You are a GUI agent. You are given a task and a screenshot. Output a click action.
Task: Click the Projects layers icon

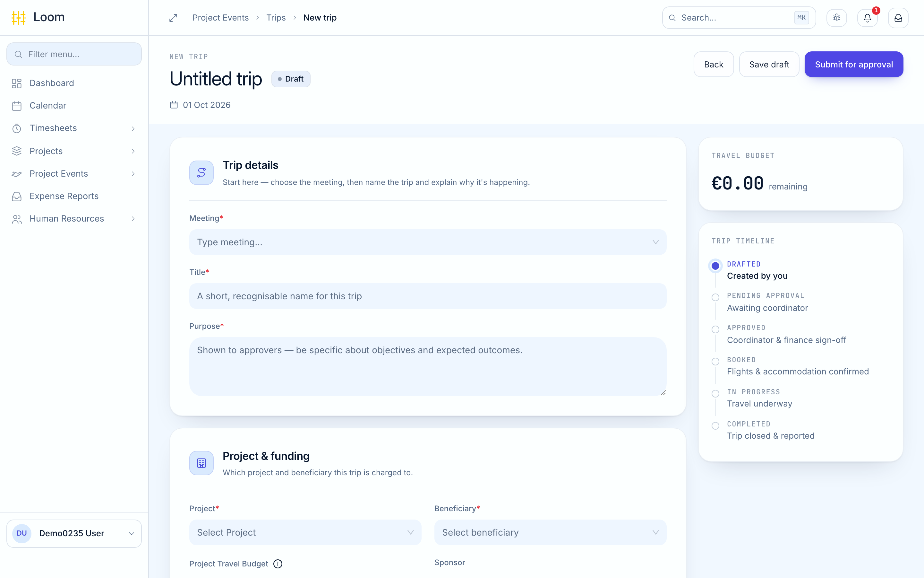(17, 151)
